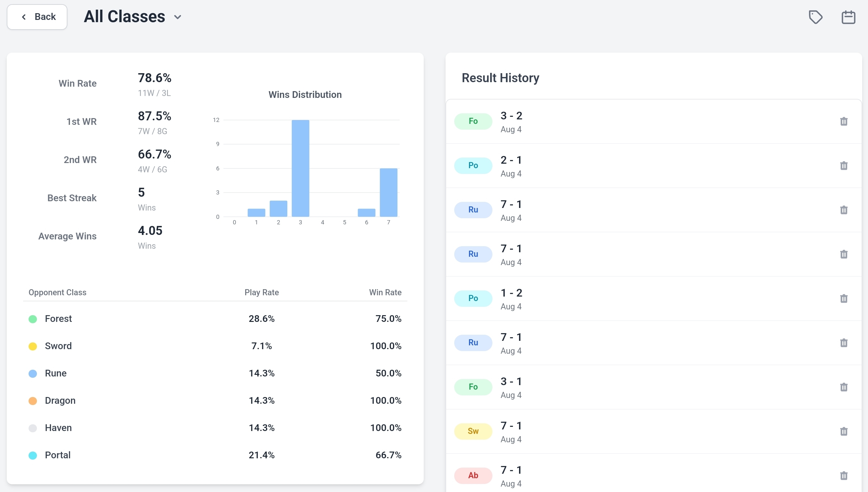
Task: Select the Sw class badge
Action: pos(473,431)
